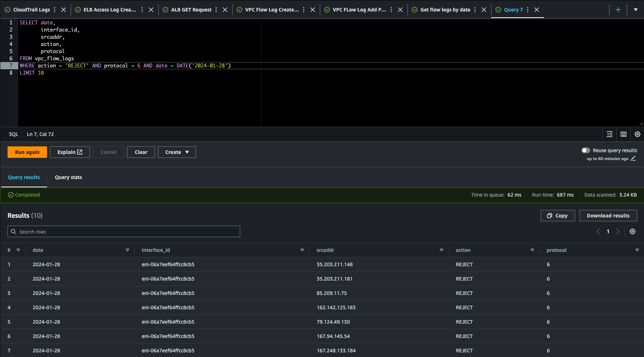Switch to ELB Access Log Crea... tab
This screenshot has height=357, width=644.
click(110, 10)
